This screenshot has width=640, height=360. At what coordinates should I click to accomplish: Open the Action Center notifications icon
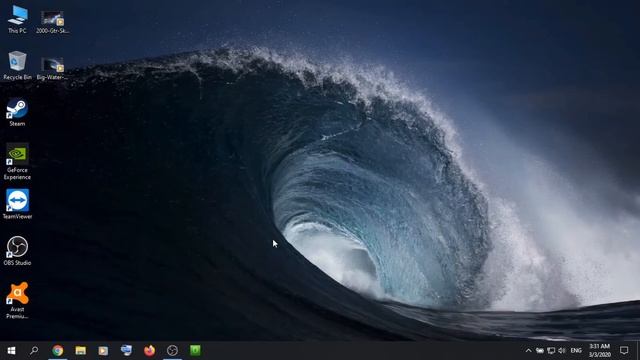pos(624,351)
